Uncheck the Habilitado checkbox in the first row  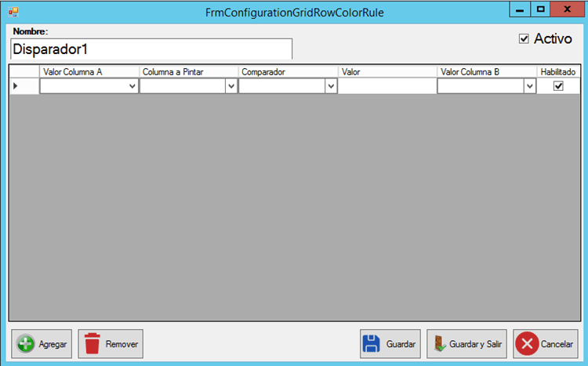[558, 86]
